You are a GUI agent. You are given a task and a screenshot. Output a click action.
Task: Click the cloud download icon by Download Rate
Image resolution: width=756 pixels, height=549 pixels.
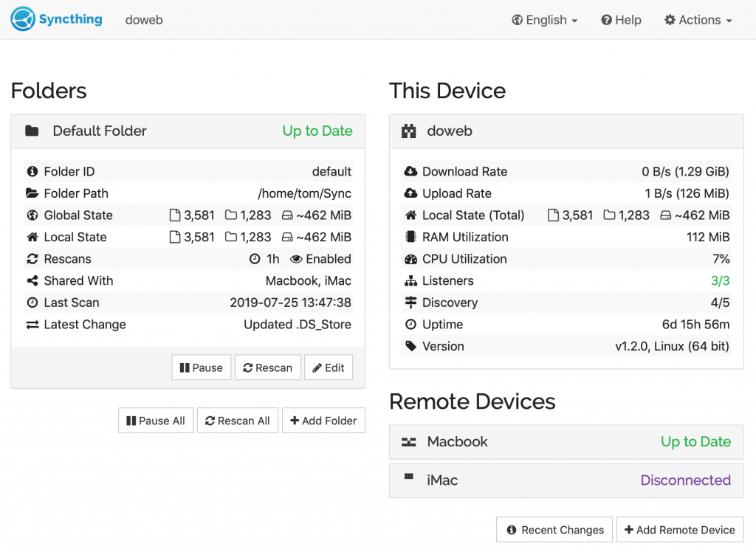point(410,171)
